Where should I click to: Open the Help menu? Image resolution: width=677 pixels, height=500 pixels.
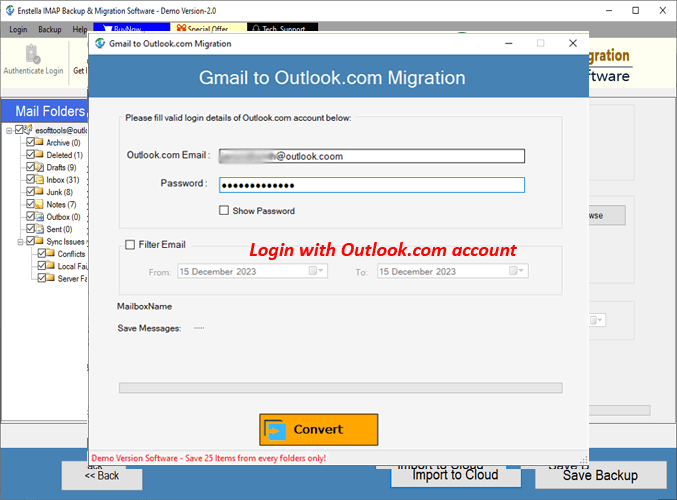tap(80, 29)
